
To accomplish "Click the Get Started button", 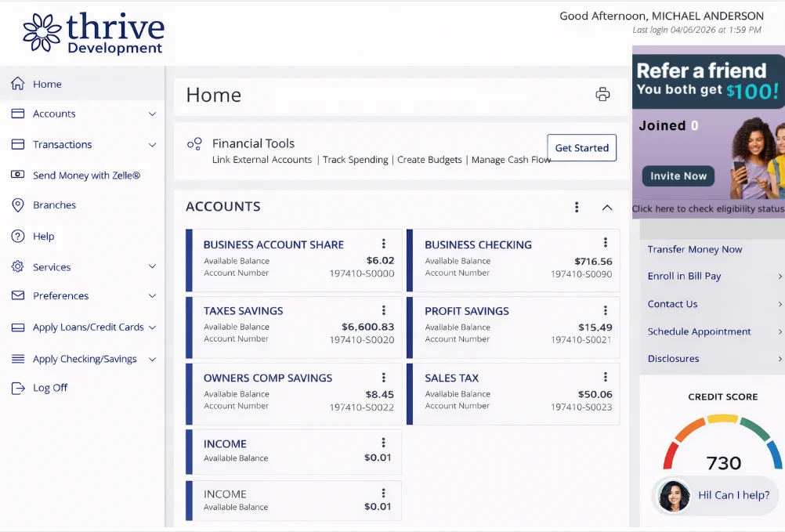I will [582, 147].
